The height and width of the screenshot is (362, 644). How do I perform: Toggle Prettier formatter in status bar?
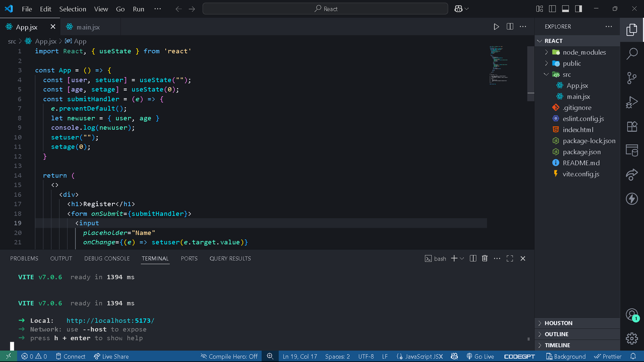[x=608, y=357]
